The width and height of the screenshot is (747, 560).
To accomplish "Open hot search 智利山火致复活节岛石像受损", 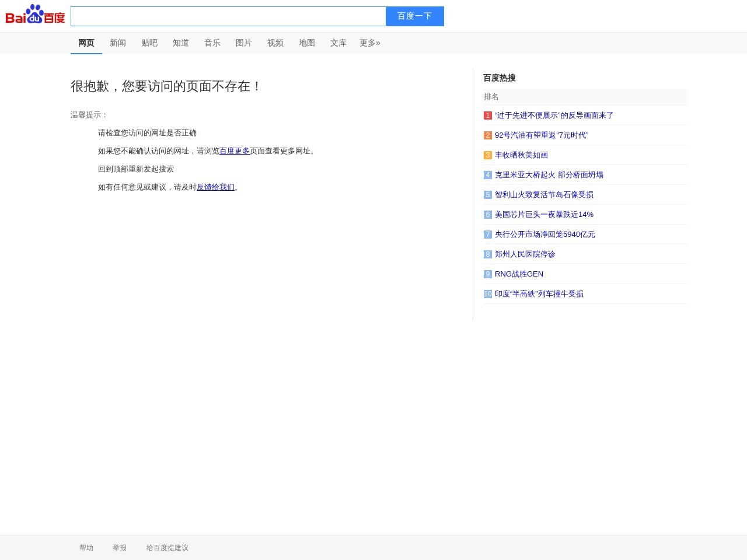I will pos(544,195).
